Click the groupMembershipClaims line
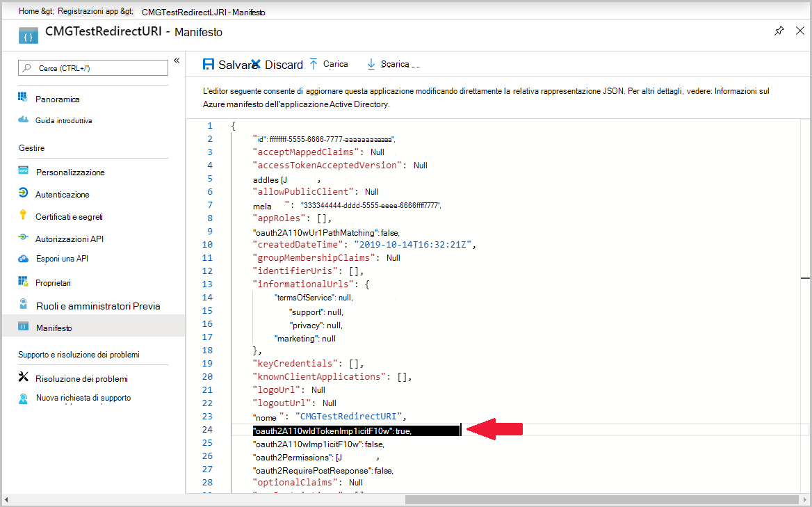The width and height of the screenshot is (812, 507). pos(326,258)
